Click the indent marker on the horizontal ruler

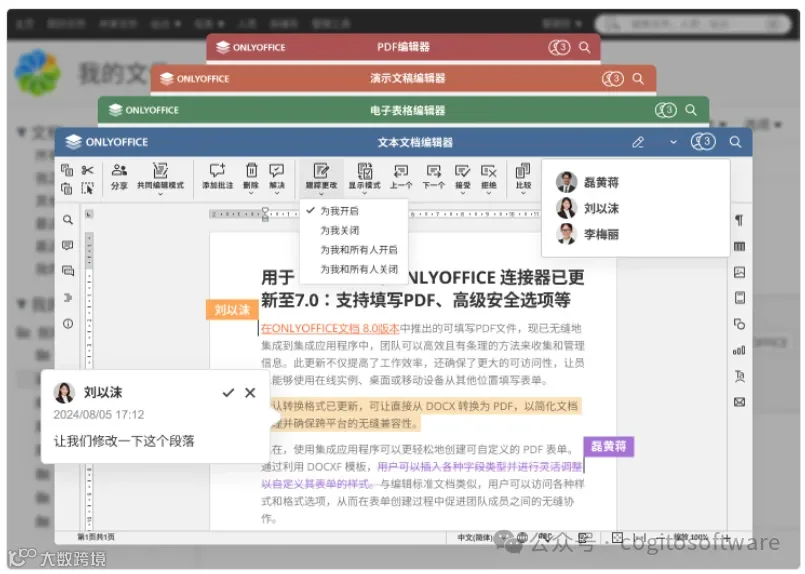coord(265,214)
